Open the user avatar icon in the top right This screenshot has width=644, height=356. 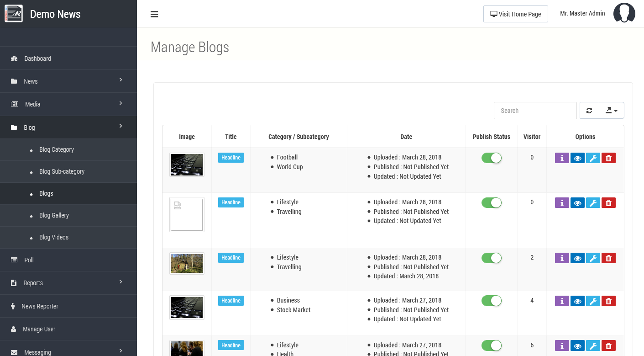(624, 13)
